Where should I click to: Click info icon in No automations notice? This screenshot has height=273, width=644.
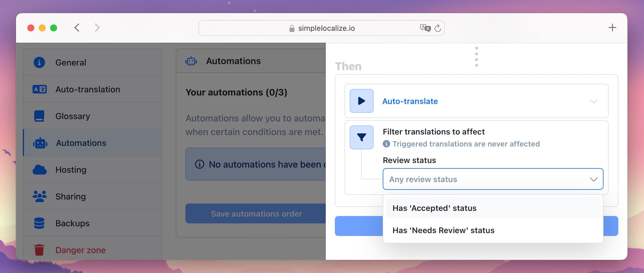coord(200,164)
